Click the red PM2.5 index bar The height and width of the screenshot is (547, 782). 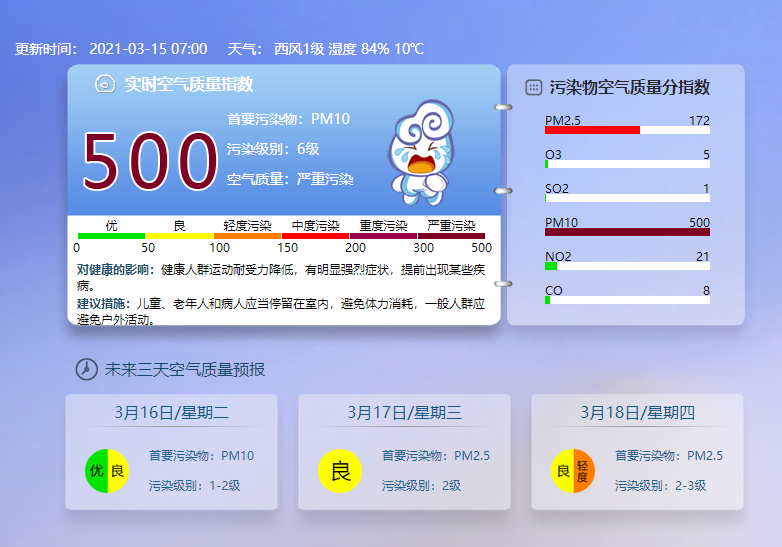[592, 130]
